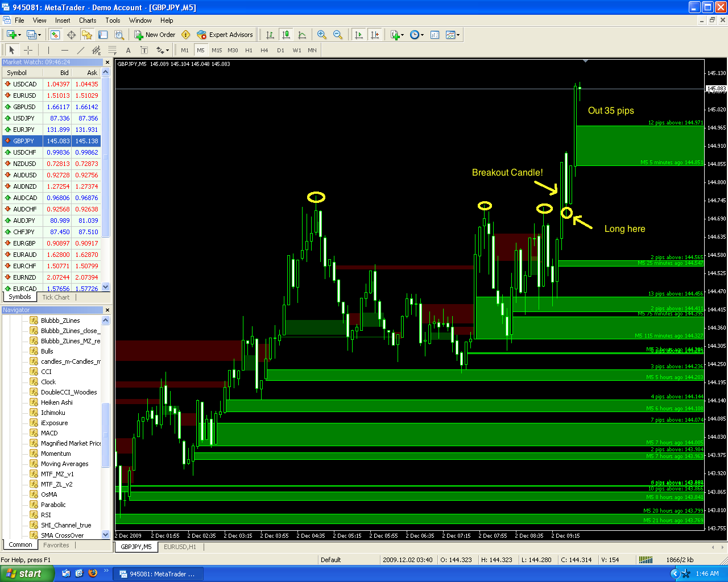Select the draw trendline tool
728x582 pixels.
(x=81, y=50)
